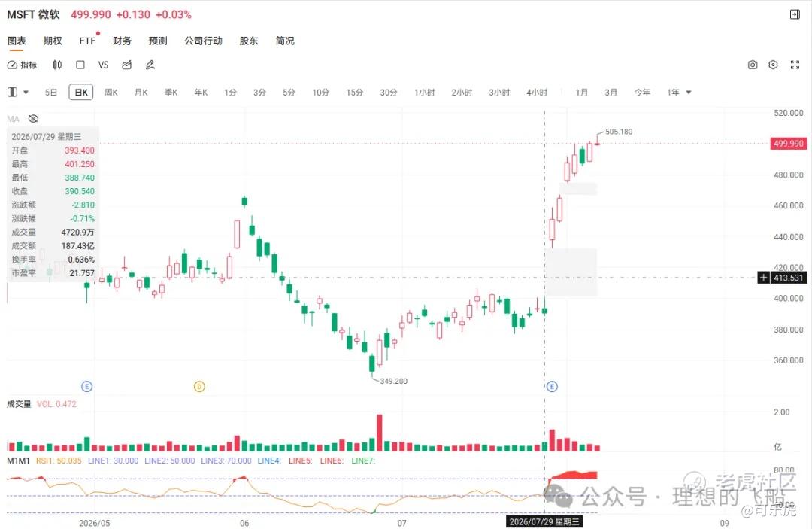This screenshot has width=812, height=529.
Task: Open the 财务 tab
Action: (x=123, y=41)
